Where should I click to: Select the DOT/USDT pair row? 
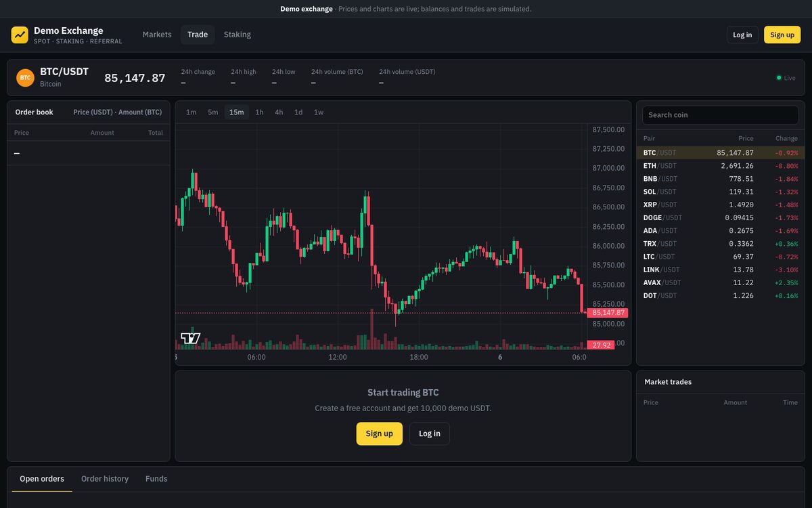[x=721, y=296]
